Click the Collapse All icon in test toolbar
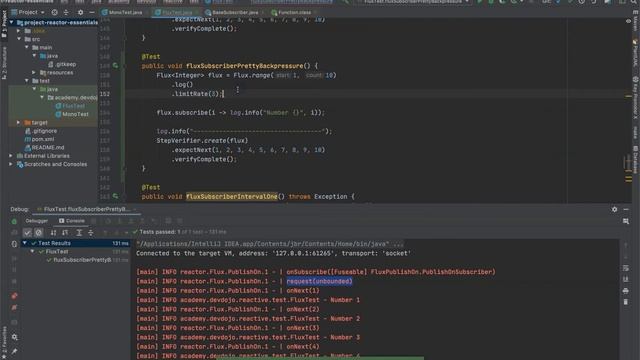Screen dimensions: 640x360 (x=91, y=232)
